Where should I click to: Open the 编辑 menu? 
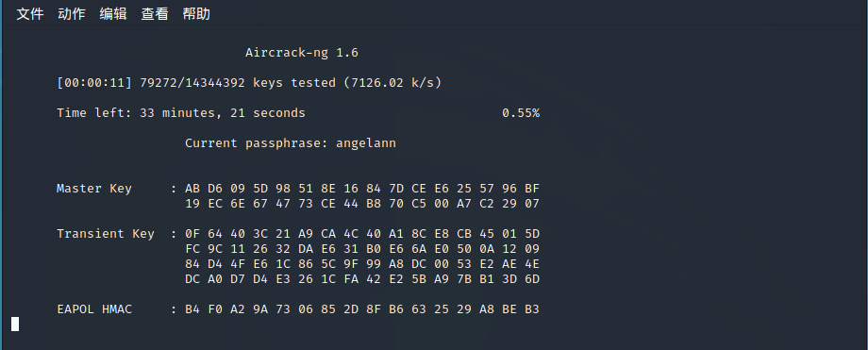[x=113, y=14]
